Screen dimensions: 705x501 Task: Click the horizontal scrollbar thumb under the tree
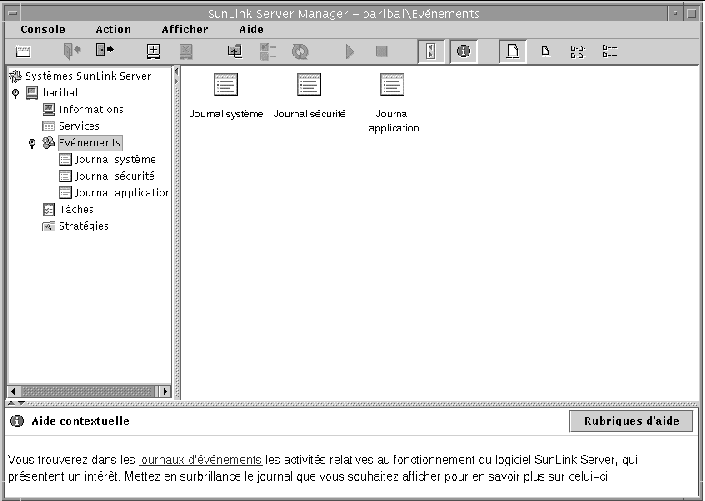tap(88, 391)
